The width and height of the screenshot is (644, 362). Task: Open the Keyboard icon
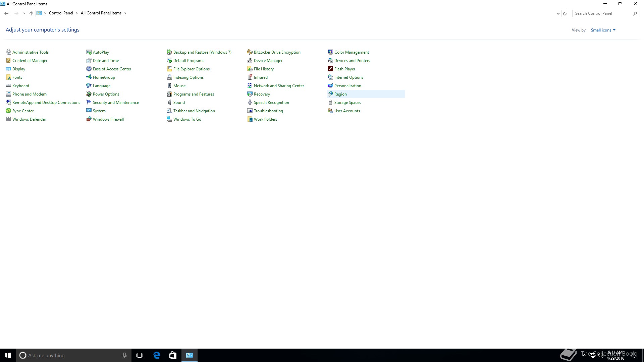pos(8,85)
